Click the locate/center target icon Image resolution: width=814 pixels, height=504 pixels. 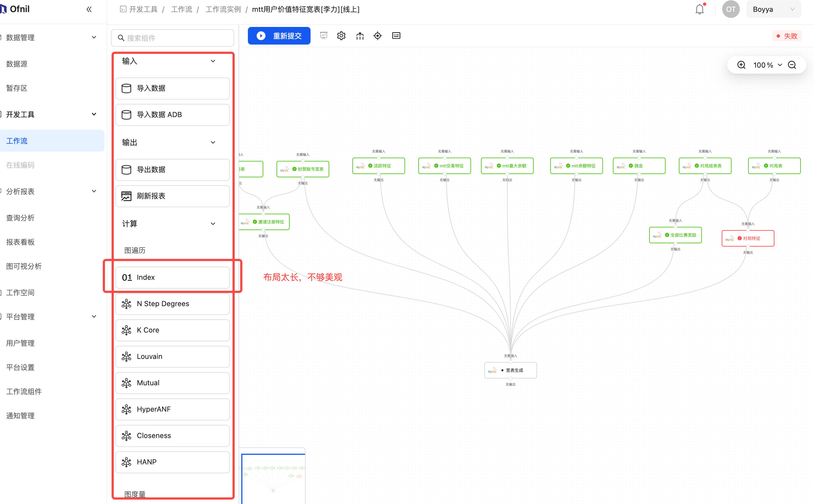click(x=378, y=36)
